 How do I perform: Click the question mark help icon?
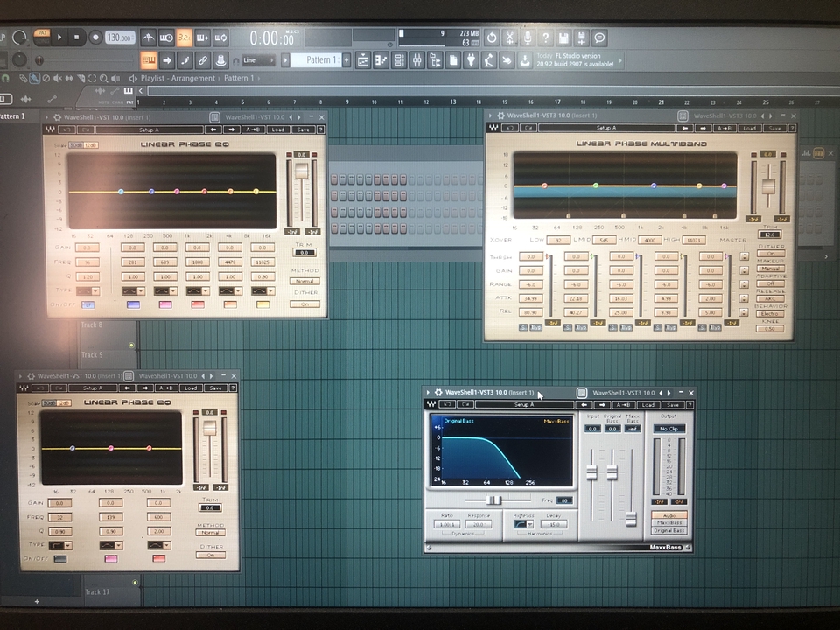(545, 38)
